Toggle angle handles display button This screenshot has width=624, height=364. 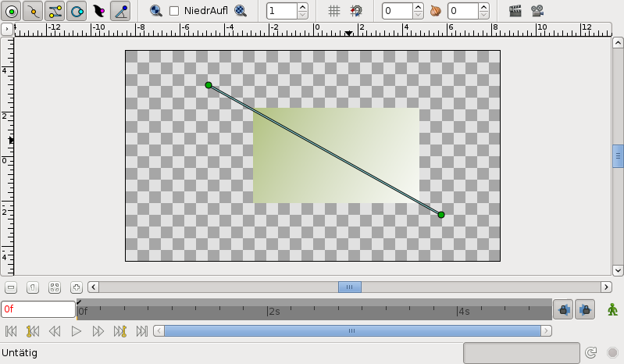pyautogui.click(x=120, y=11)
